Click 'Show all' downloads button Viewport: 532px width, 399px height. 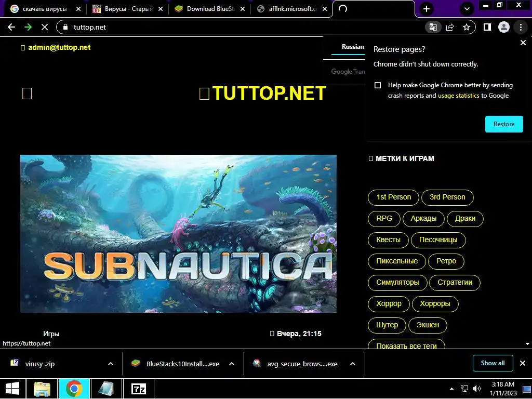(493, 363)
